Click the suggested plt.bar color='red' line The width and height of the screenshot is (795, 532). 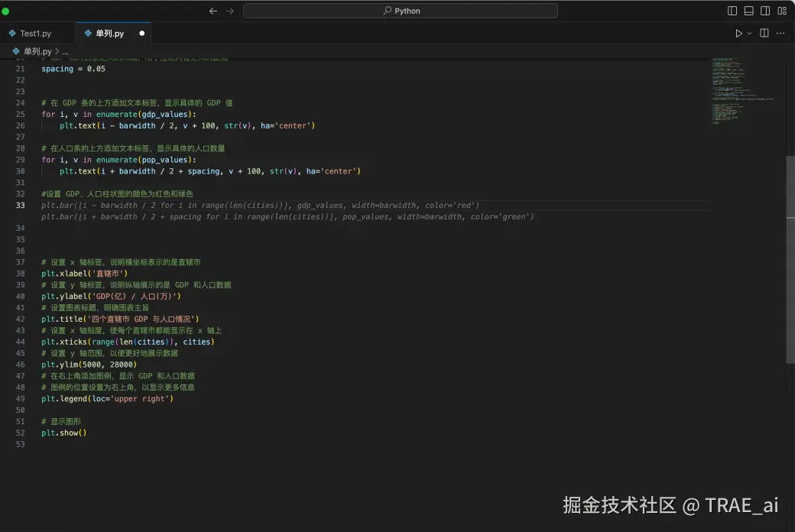(260, 206)
